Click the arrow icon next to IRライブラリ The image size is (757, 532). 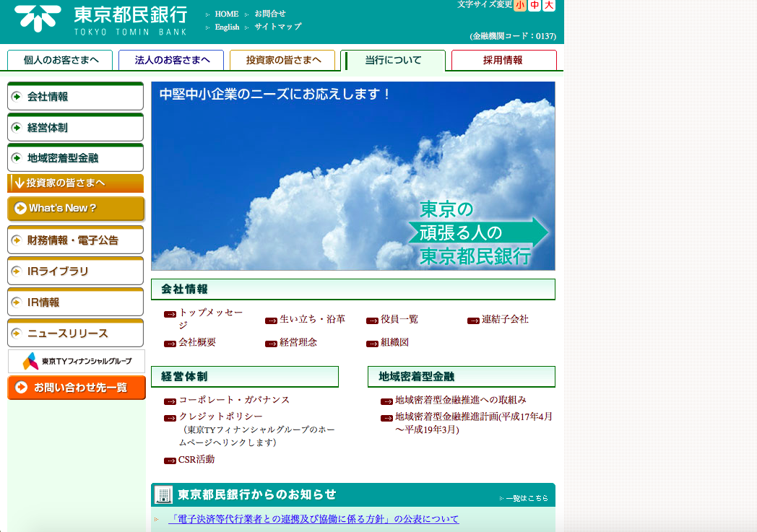coord(17,271)
